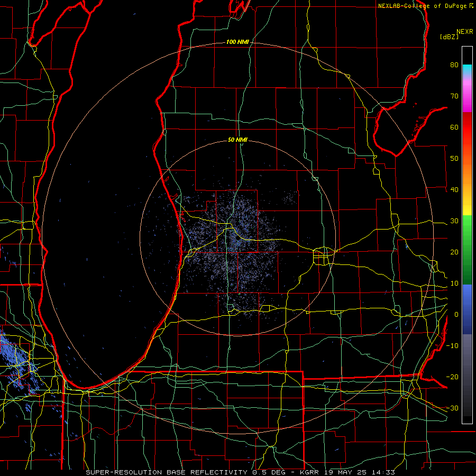Pick the red segment of the color bar

[x=467, y=127]
